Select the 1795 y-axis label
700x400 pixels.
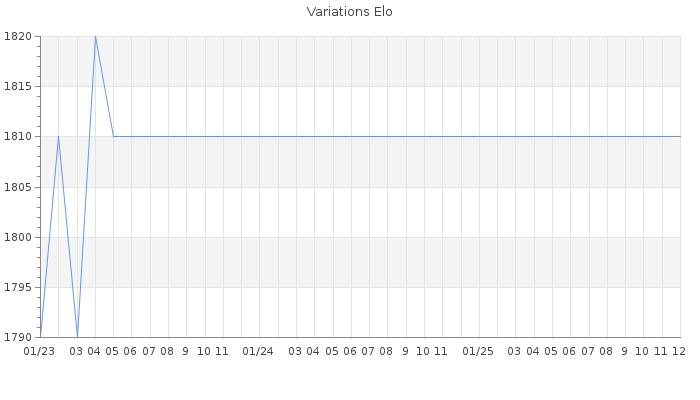pos(18,288)
